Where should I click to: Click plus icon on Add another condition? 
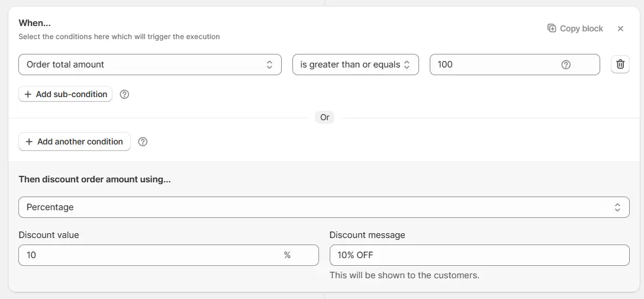pyautogui.click(x=29, y=142)
